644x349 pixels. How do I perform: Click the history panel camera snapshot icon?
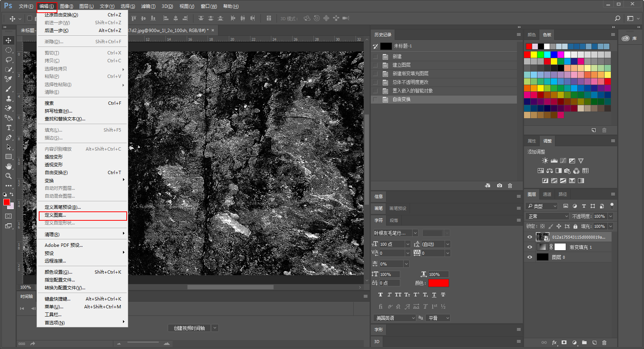pyautogui.click(x=499, y=185)
